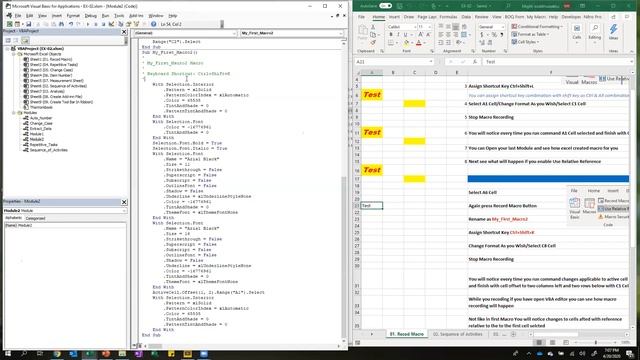Open the (General) object dropdown in code window
The image size is (640, 360).
234,33
